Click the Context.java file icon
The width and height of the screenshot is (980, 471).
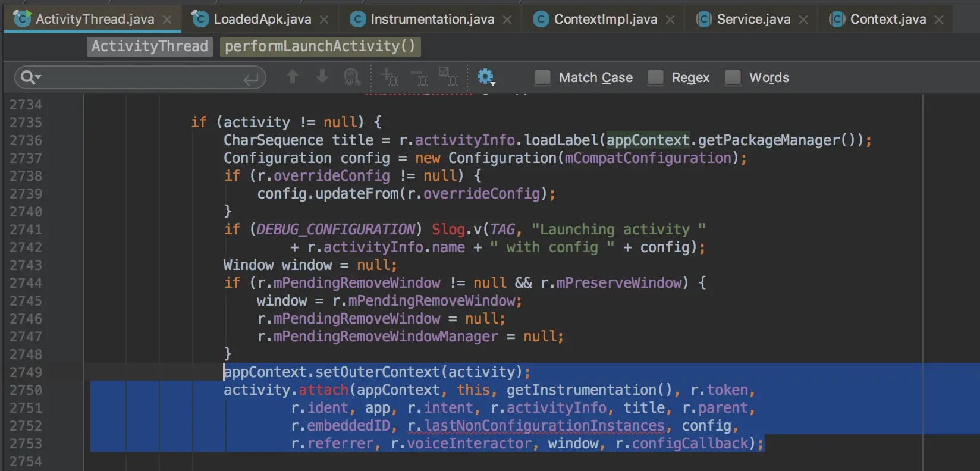pos(837,19)
